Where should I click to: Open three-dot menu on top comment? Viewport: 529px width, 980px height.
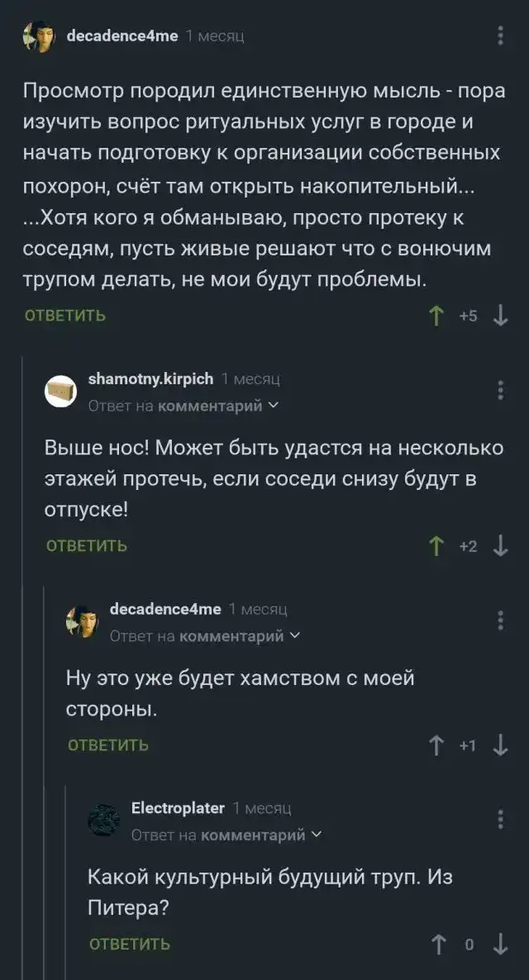pyautogui.click(x=500, y=36)
